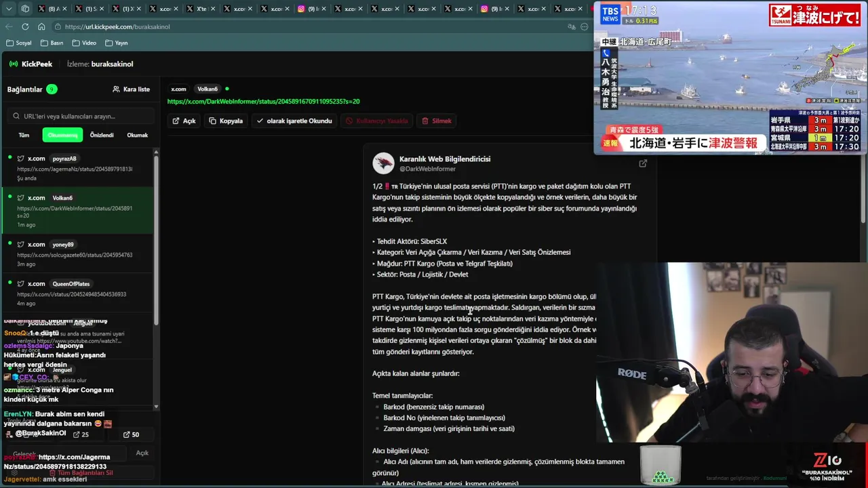Mark link as read with Okundu button
This screenshot has height=488, width=868.
(x=294, y=121)
